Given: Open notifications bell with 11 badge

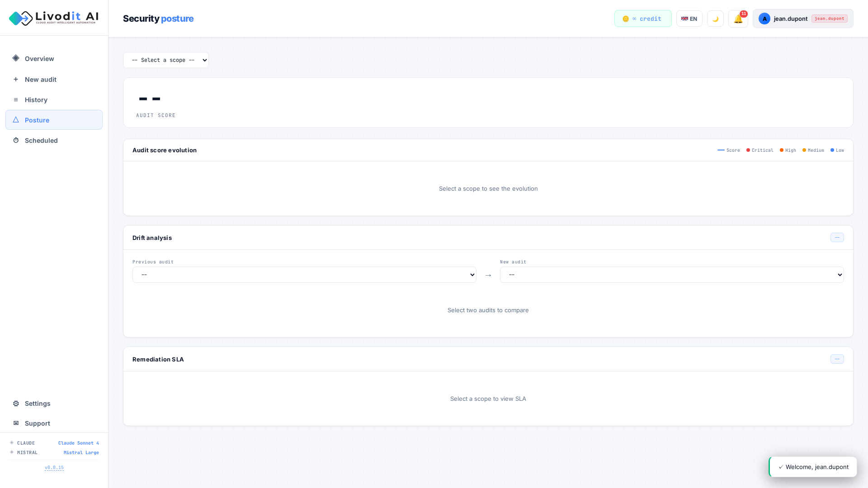Looking at the screenshot, I should pyautogui.click(x=738, y=19).
